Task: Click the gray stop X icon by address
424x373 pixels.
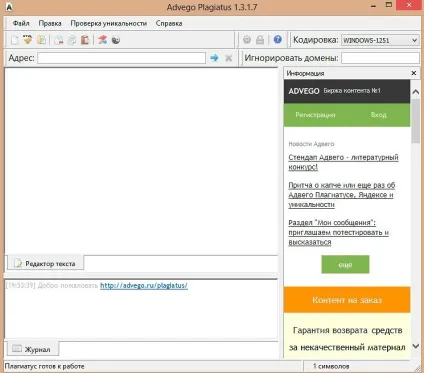Action: 228,58
